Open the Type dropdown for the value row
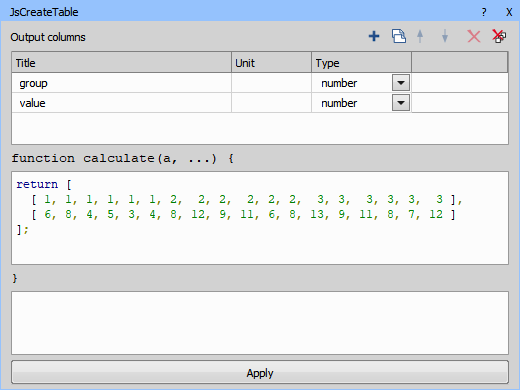 401,103
